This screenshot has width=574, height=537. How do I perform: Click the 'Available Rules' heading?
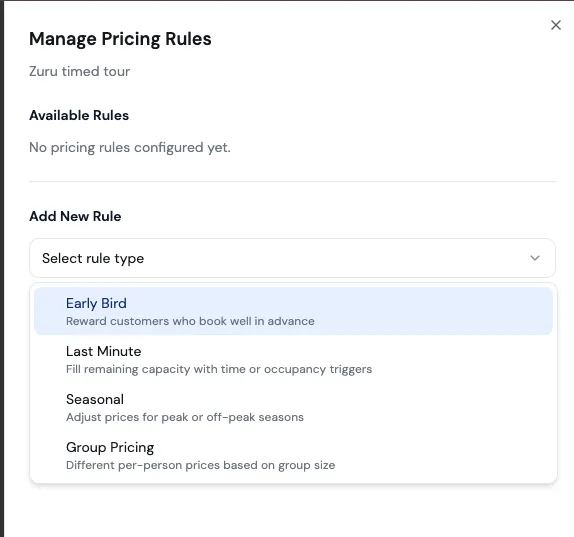pos(79,115)
